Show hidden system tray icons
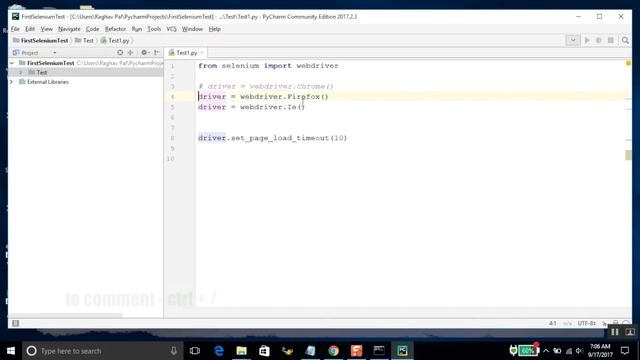The image size is (640, 360). pos(546,351)
